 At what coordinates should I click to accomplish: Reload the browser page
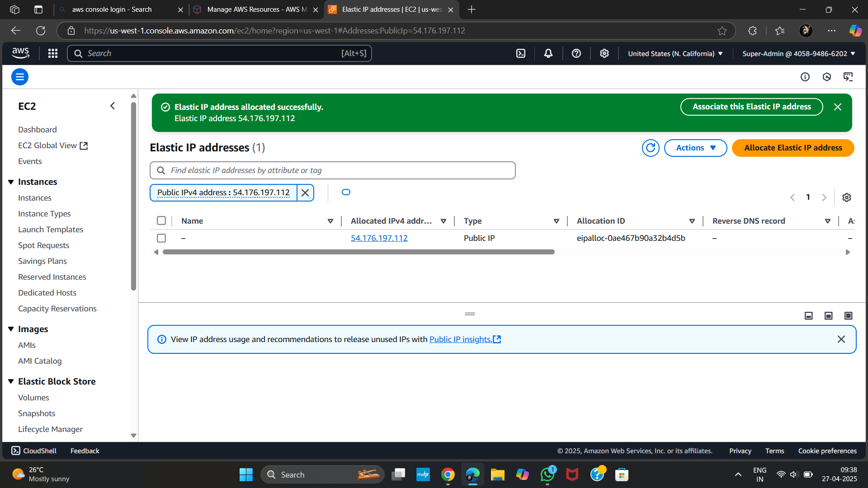[x=41, y=31]
